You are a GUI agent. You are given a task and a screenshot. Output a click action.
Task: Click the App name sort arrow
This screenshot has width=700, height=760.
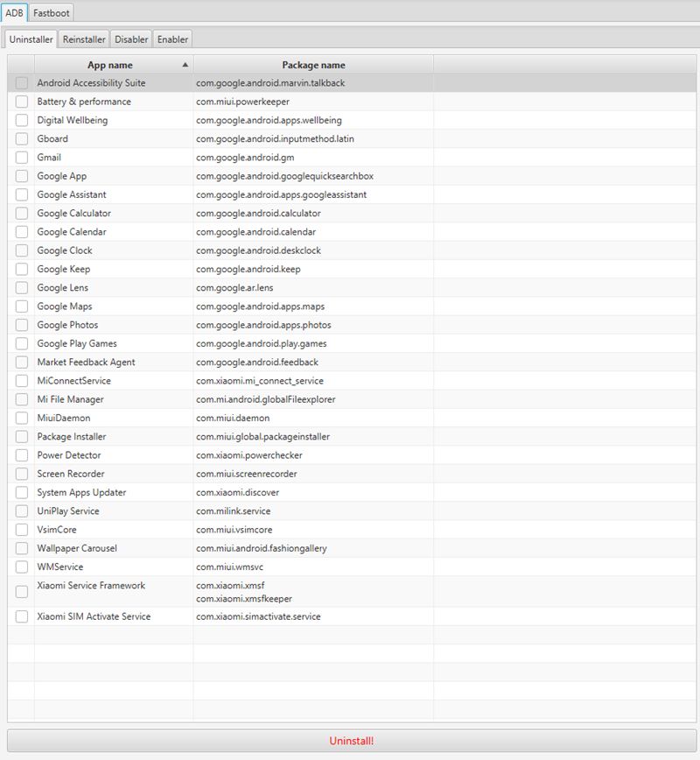pyautogui.click(x=185, y=65)
